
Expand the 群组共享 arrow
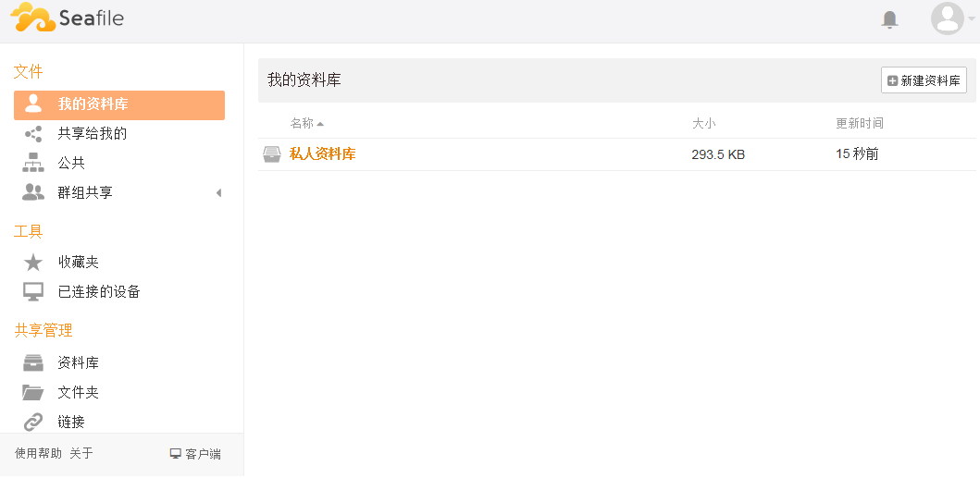pos(218,193)
